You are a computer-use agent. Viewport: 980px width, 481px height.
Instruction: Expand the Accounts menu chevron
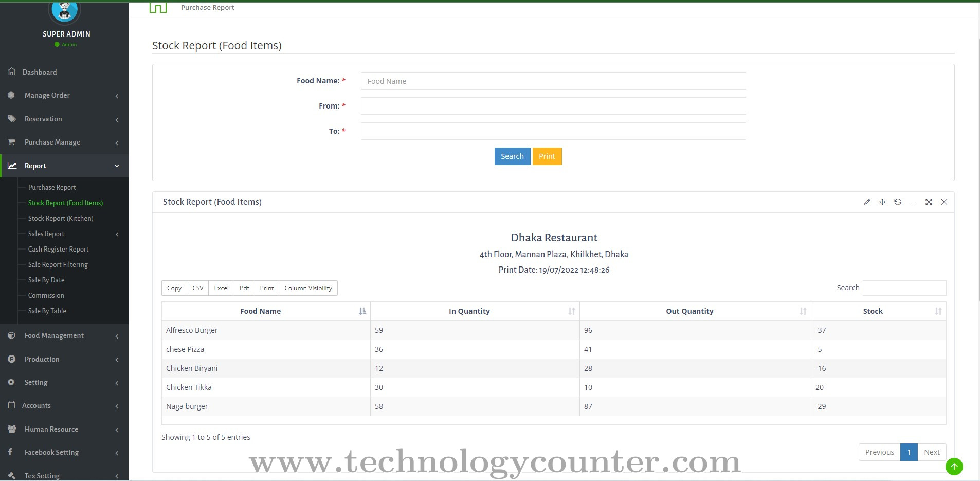coord(117,406)
